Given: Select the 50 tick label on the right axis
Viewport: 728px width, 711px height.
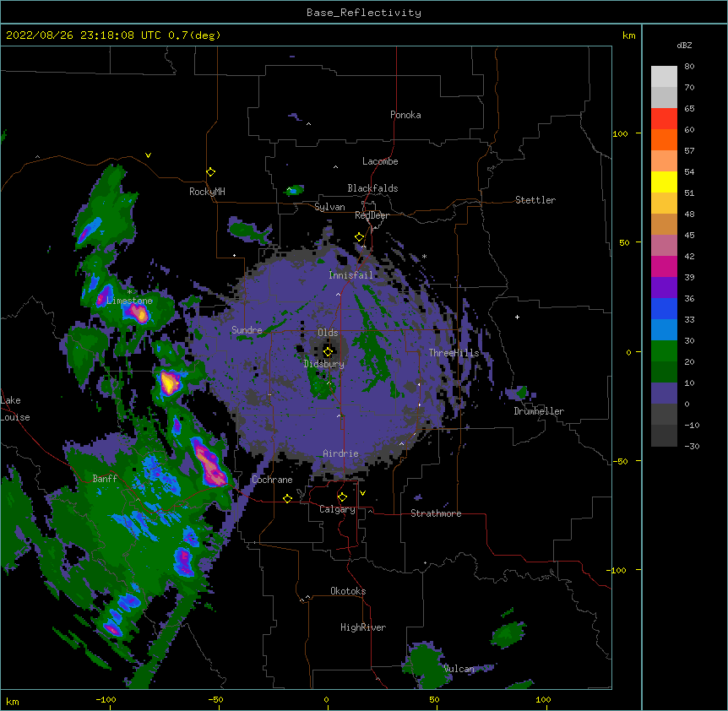Looking at the screenshot, I should [624, 242].
